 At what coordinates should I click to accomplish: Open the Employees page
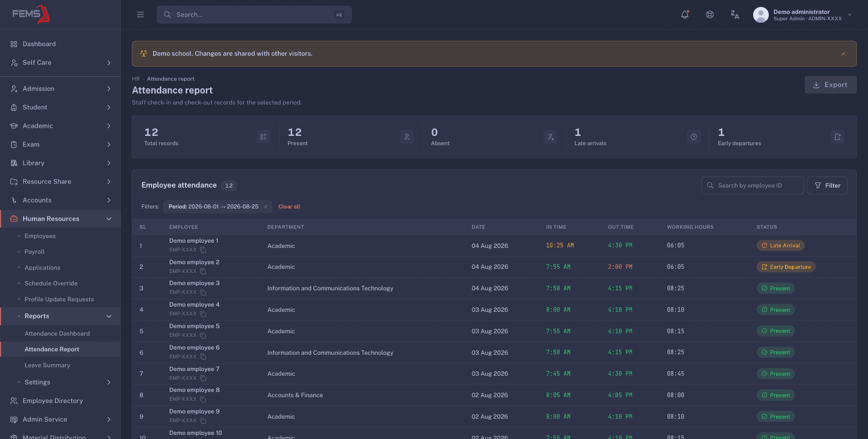point(40,236)
